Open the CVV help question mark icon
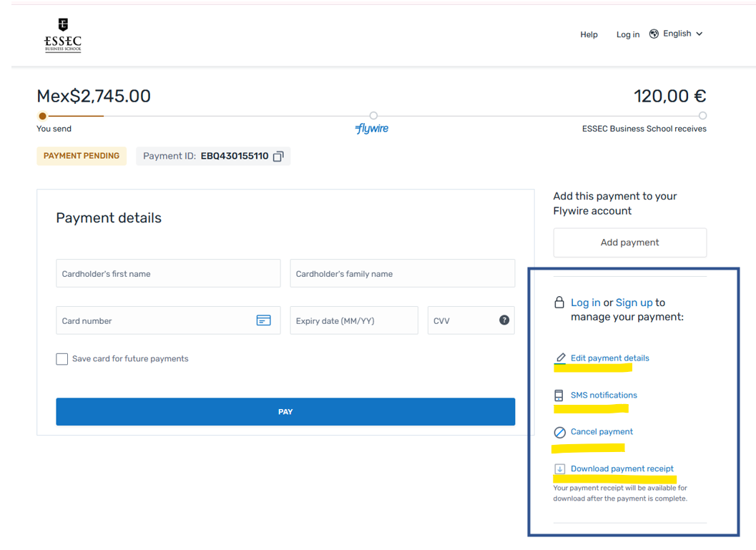The width and height of the screenshot is (756, 550). (504, 320)
